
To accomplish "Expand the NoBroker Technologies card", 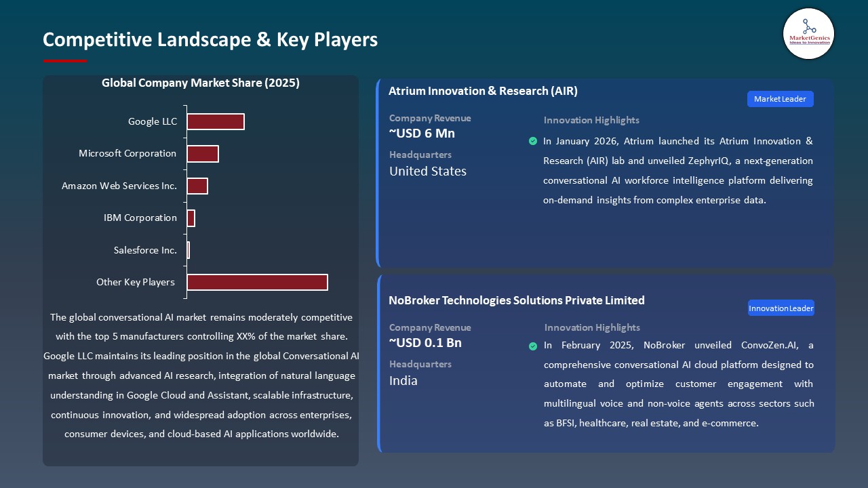I will tap(517, 300).
